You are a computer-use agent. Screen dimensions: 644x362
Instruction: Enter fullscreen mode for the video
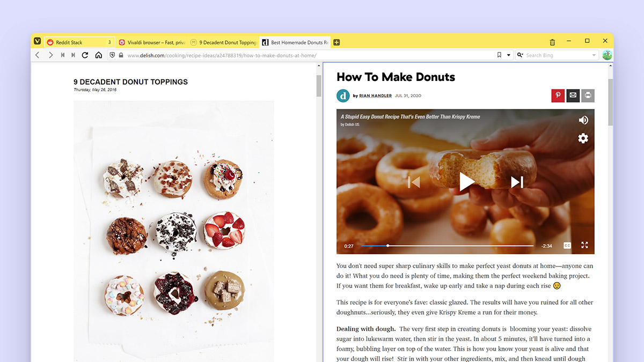[584, 245]
